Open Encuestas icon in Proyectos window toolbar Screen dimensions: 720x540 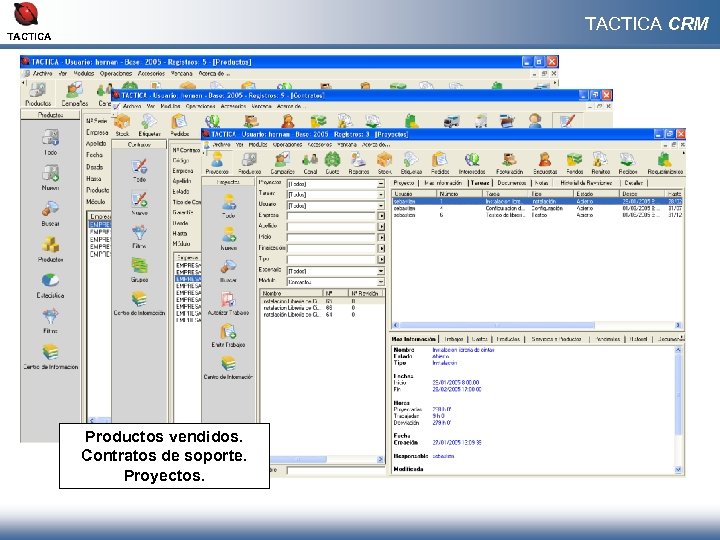[x=545, y=163]
